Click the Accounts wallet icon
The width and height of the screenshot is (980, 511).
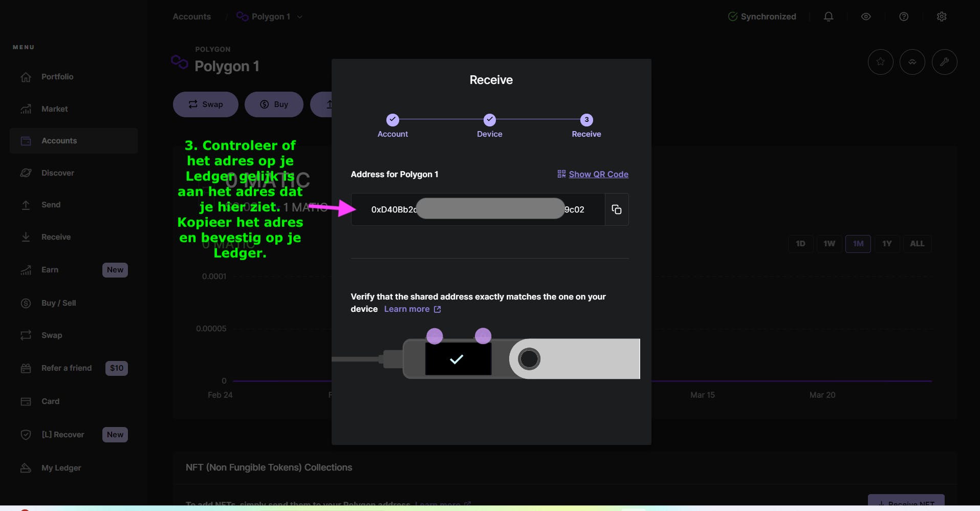(26, 141)
